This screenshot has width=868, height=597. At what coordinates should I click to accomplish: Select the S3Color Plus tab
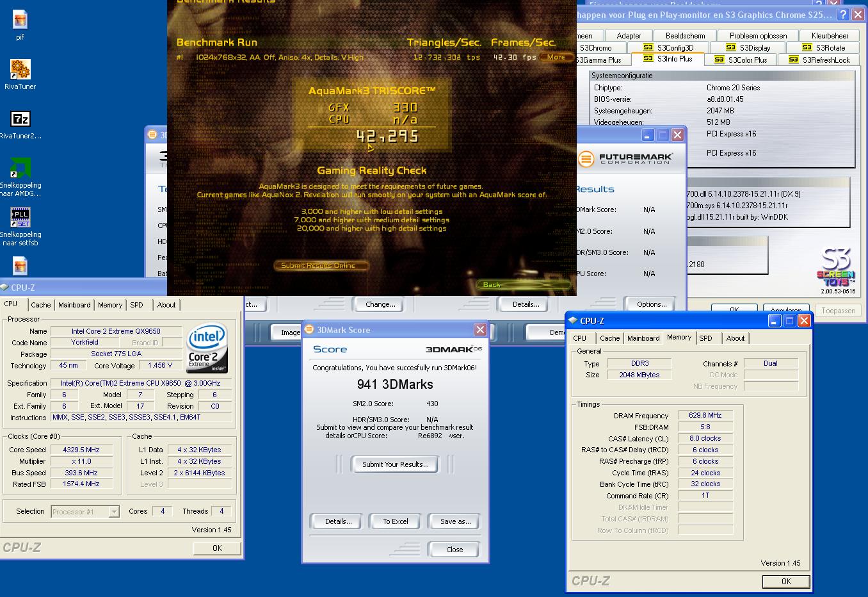pyautogui.click(x=741, y=60)
